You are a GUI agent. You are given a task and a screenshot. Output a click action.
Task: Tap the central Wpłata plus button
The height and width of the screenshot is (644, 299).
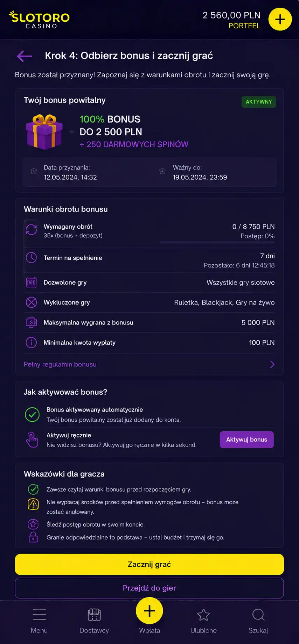(x=149, y=611)
